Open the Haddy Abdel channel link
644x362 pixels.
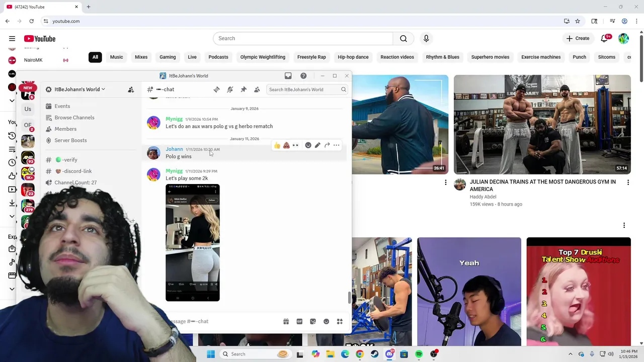(483, 197)
